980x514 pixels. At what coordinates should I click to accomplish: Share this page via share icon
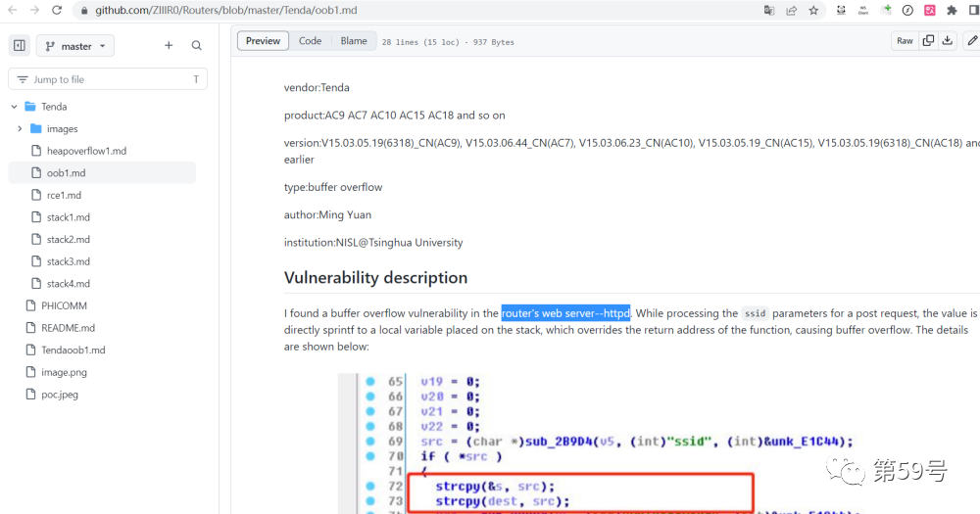(x=791, y=10)
